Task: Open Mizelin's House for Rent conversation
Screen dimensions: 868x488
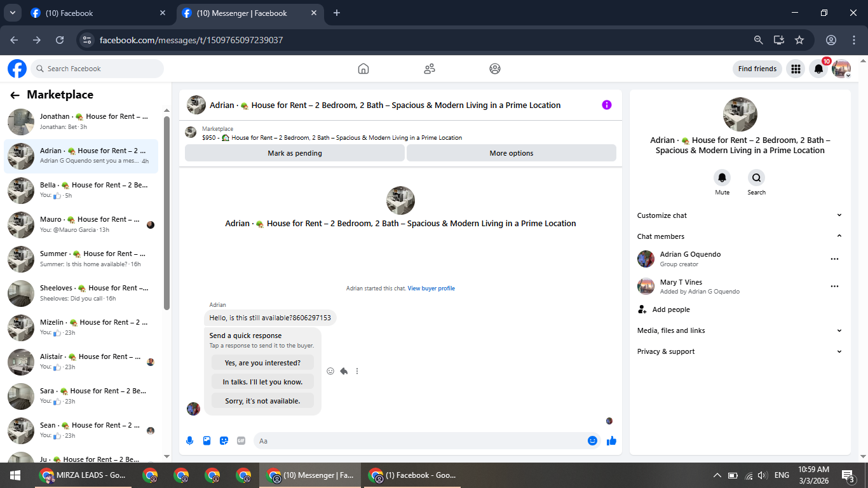Action: pos(81,328)
